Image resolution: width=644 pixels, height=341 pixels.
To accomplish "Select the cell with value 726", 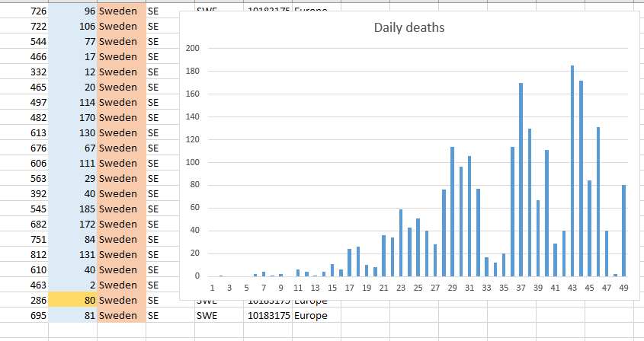I will 24,11.
